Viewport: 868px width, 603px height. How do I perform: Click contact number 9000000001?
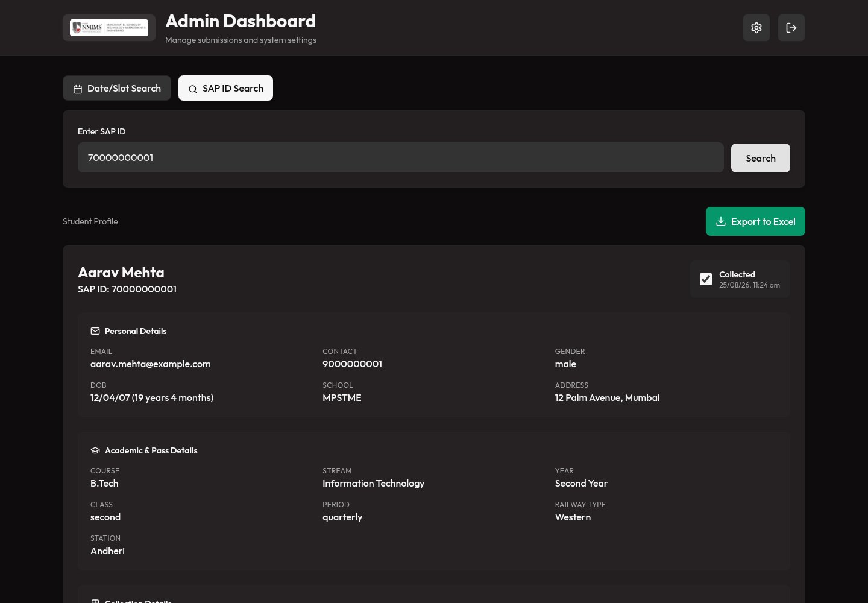[x=353, y=364]
